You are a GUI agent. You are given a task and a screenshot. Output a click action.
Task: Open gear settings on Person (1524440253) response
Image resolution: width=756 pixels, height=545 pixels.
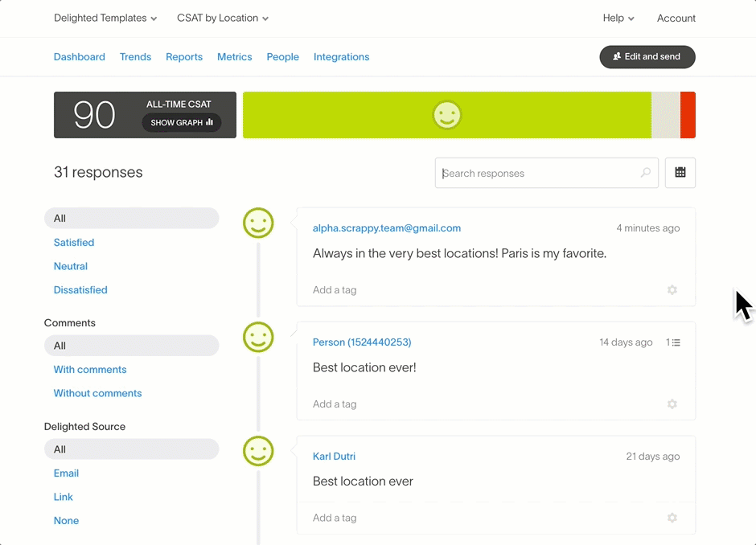[x=672, y=404]
